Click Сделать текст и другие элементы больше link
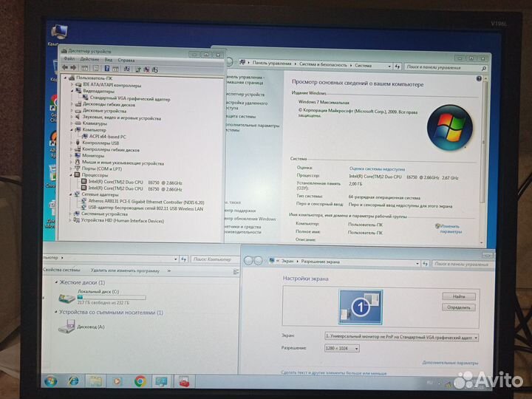Screen dimensions: 532x399 pos(334,373)
